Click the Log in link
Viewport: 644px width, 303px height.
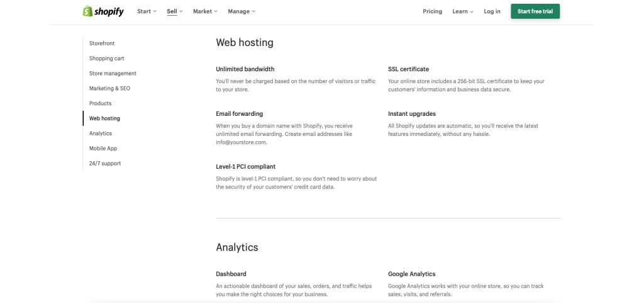pos(492,11)
